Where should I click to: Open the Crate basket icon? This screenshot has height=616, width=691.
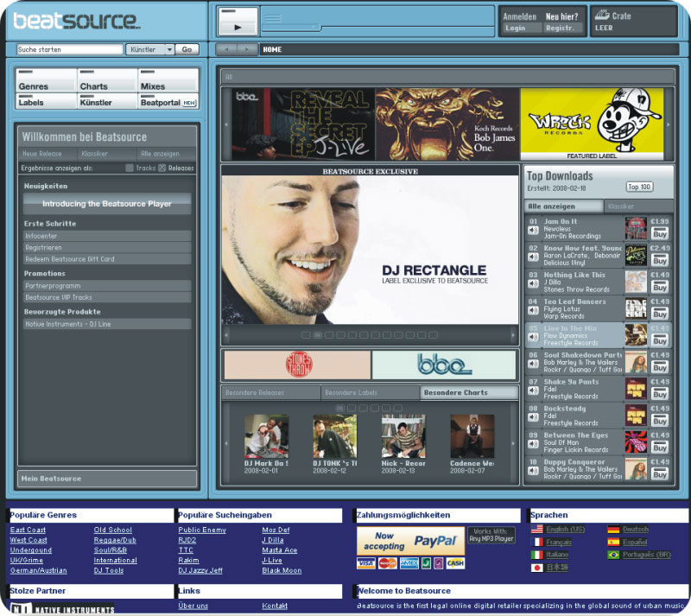601,16
